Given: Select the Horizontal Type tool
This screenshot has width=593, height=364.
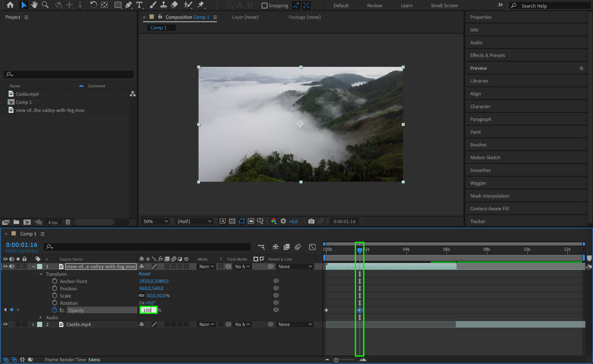Looking at the screenshot, I should tap(139, 5).
